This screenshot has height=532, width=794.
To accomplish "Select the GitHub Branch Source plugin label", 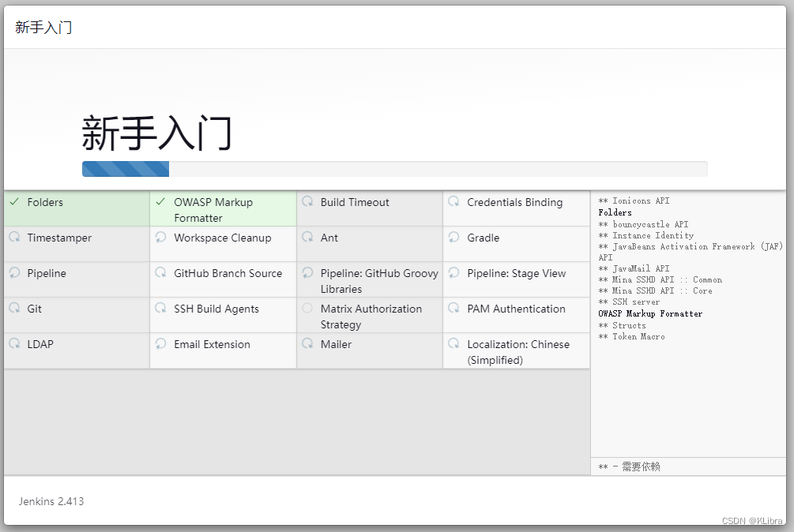I will pyautogui.click(x=228, y=273).
